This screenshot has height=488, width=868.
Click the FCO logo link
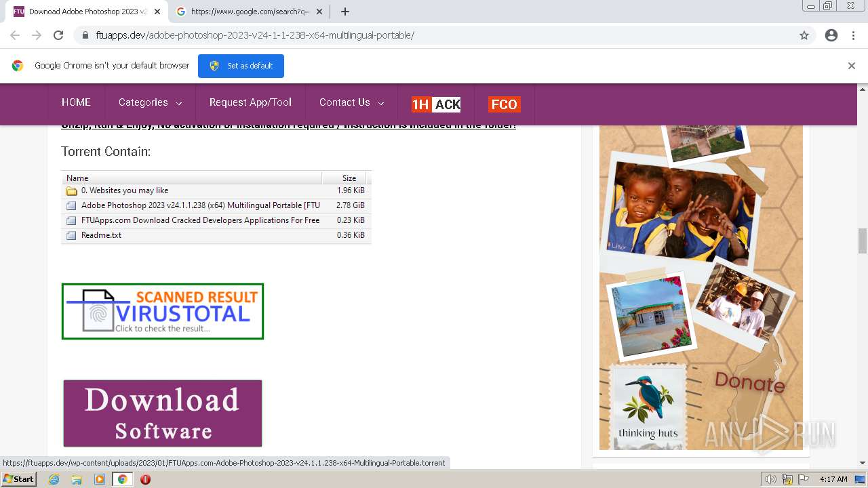tap(504, 104)
